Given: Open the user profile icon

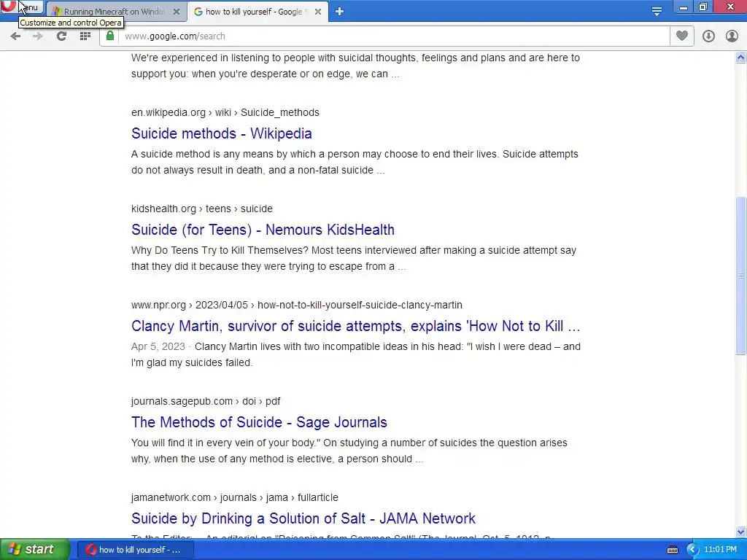Looking at the screenshot, I should click(732, 36).
